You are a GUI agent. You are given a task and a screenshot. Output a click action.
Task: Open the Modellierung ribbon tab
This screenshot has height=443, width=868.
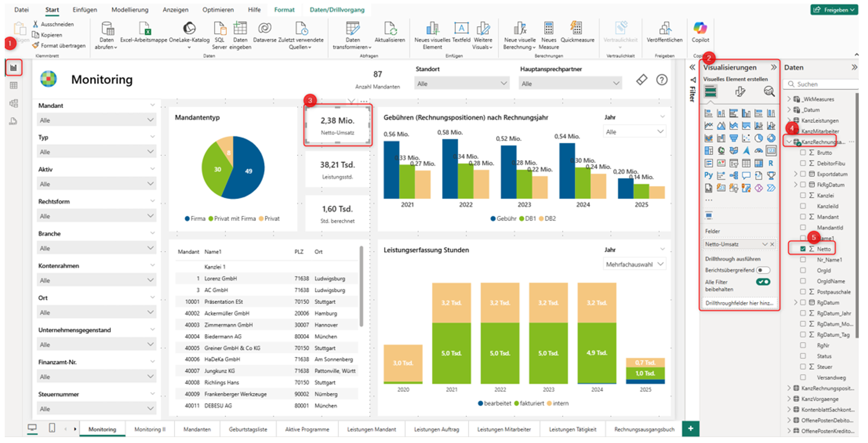130,10
